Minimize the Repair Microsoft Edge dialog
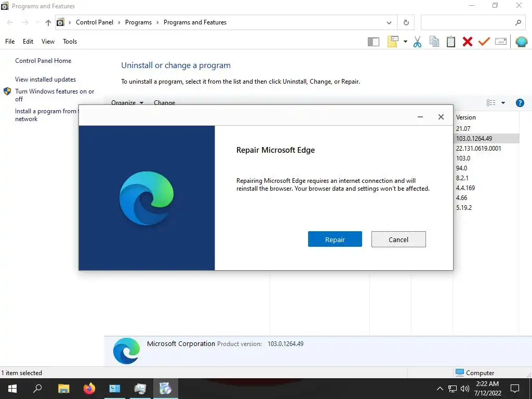 pos(420,117)
